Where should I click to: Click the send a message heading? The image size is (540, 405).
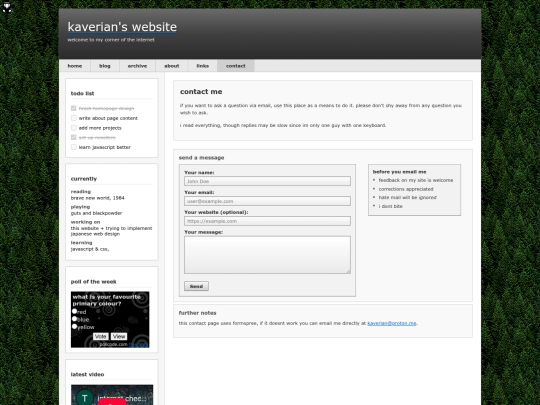pos(201,158)
